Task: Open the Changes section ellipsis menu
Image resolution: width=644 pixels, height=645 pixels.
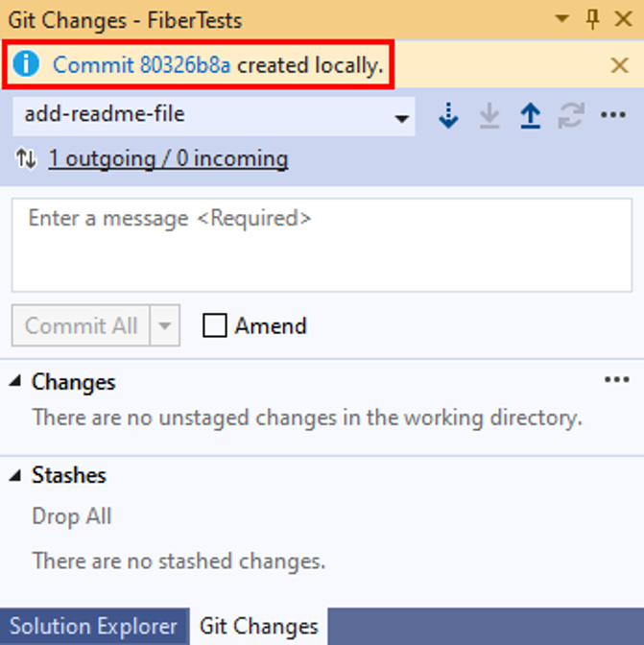Action: tap(617, 380)
